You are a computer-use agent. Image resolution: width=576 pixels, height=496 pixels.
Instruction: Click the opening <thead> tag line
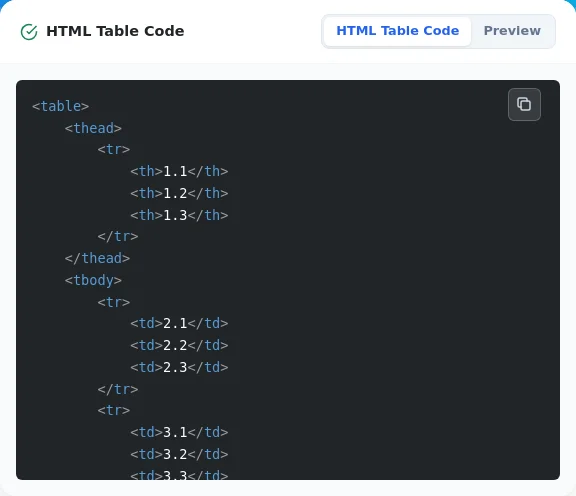coord(93,128)
